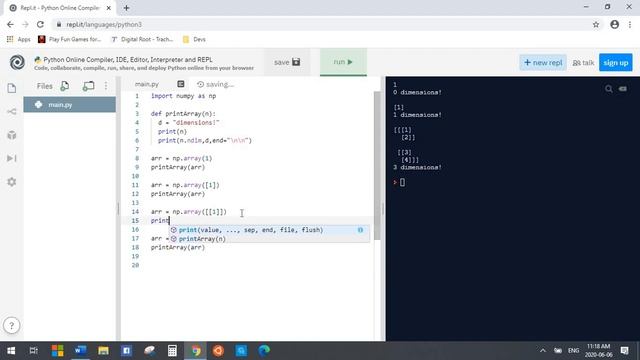Open the version control sidebar icon
The image size is (640, 360).
tap(12, 111)
